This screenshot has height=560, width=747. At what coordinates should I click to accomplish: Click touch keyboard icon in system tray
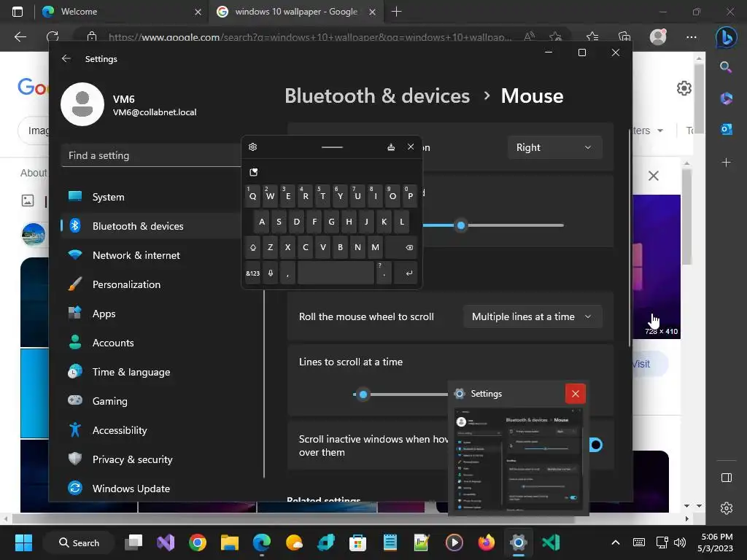pyautogui.click(x=639, y=542)
